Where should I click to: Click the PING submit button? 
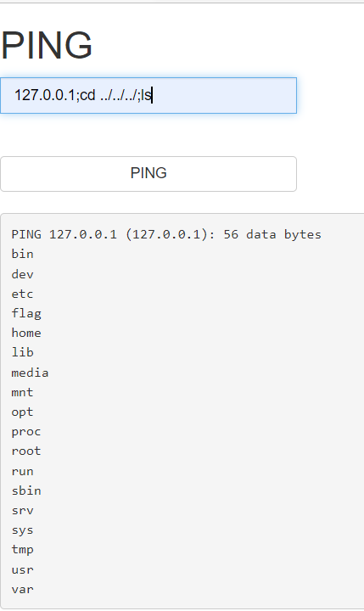point(148,174)
